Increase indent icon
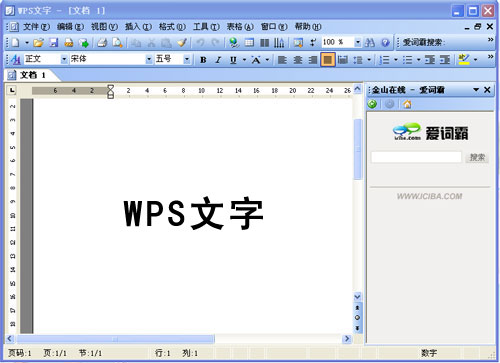 pos(445,60)
